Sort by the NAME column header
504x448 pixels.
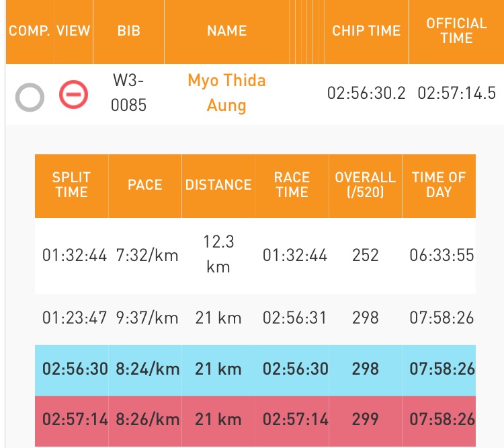pos(226,31)
